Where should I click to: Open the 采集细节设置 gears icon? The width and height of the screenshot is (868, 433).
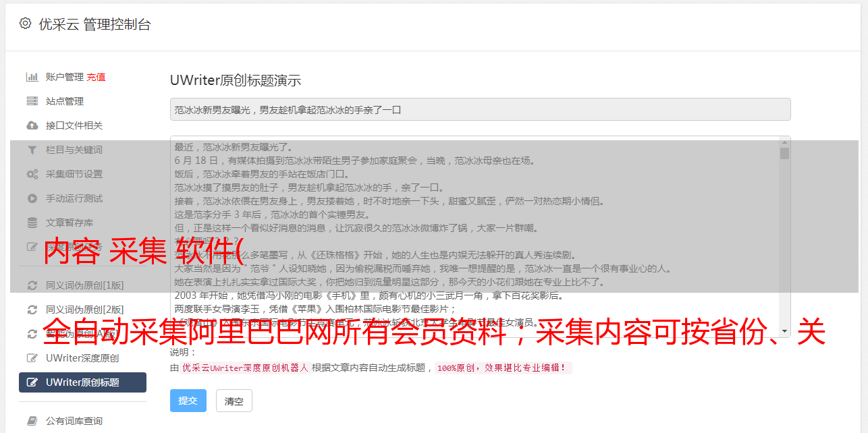point(32,174)
